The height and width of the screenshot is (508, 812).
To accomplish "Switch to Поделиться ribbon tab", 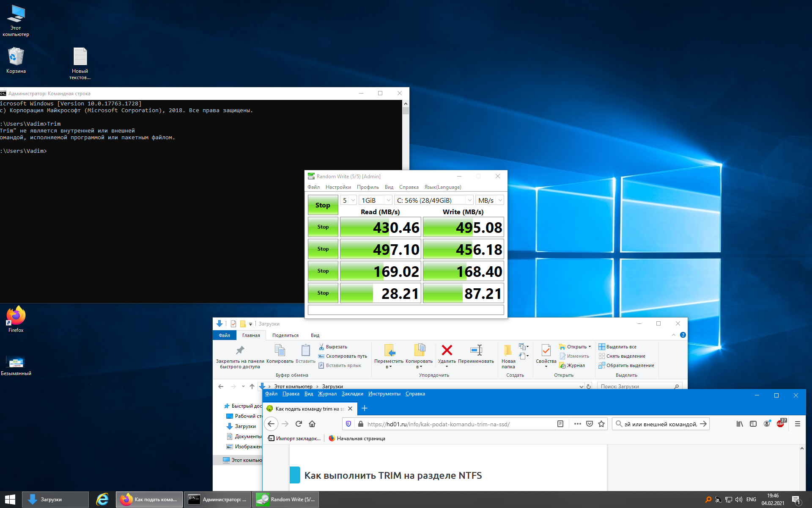I will coord(285,335).
